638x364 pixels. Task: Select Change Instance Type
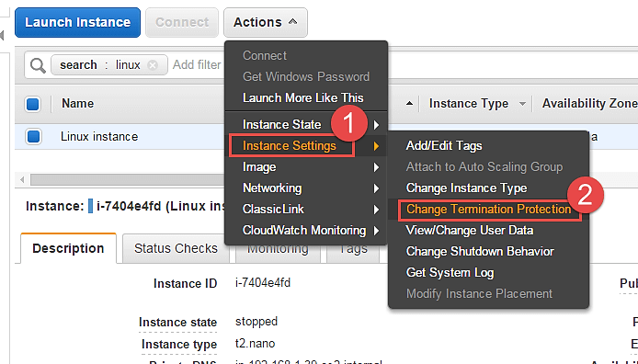pos(466,188)
